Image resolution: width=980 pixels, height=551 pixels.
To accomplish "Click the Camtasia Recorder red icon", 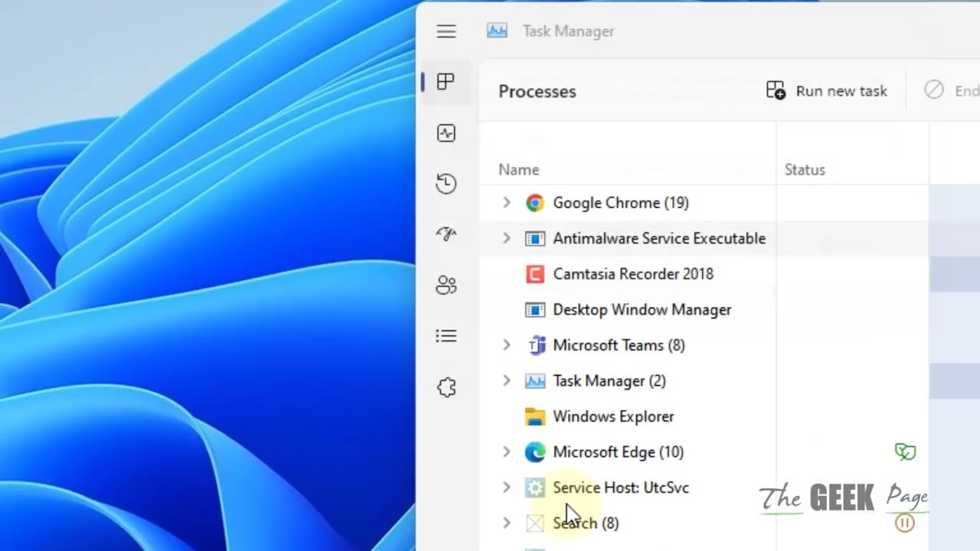I will pos(535,274).
